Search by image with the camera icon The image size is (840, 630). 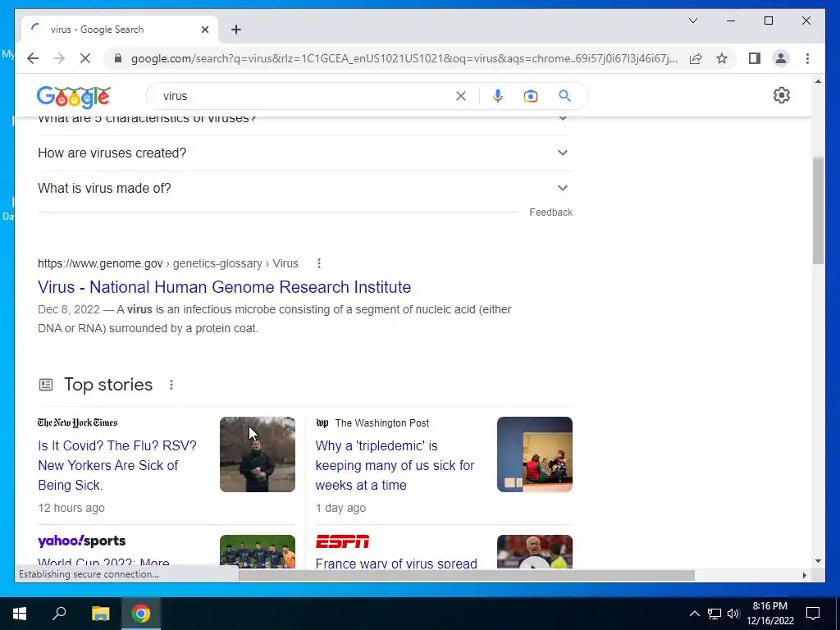point(531,96)
